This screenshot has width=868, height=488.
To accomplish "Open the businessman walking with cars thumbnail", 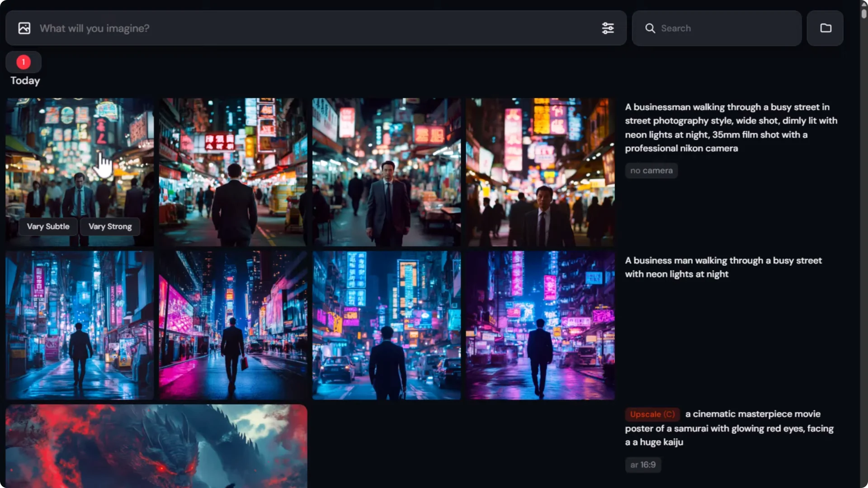I will coord(387,325).
